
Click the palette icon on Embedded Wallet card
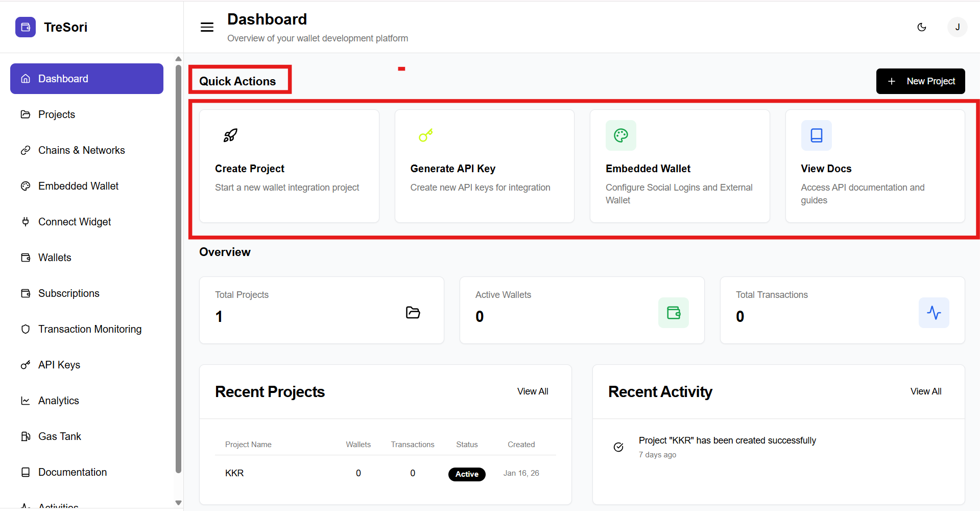[x=620, y=135]
